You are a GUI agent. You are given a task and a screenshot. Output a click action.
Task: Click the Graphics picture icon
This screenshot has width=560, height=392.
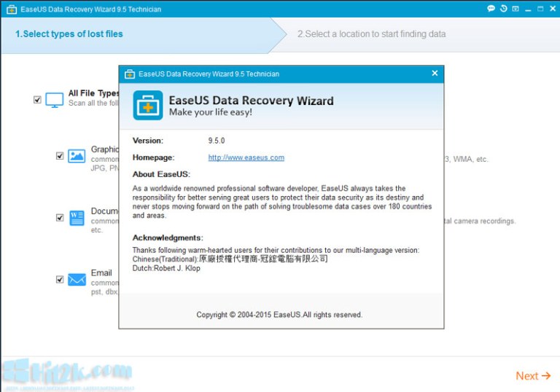(77, 156)
